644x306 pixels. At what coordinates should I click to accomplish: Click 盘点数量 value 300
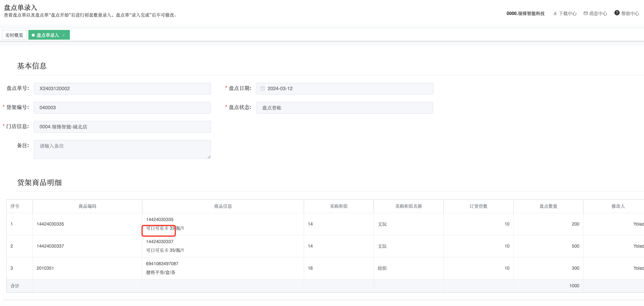click(575, 268)
